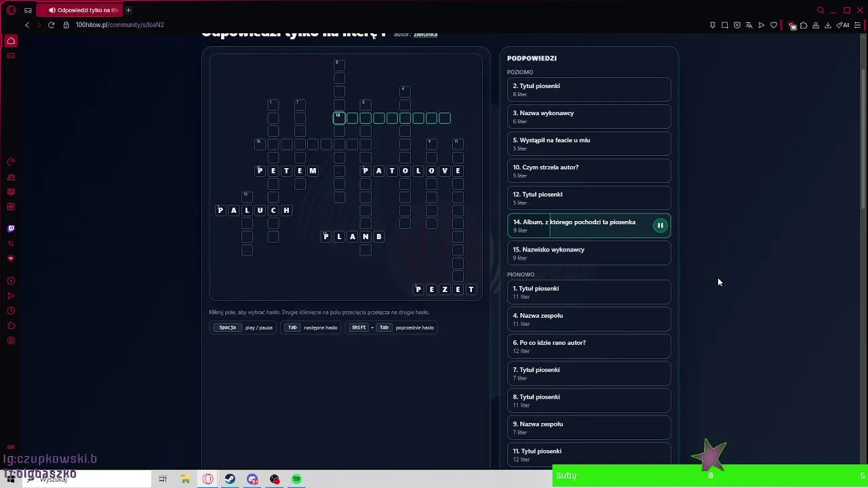Image resolution: width=868 pixels, height=488 pixels.
Task: Open Easy Setup sliders icon
Action: coord(858,25)
